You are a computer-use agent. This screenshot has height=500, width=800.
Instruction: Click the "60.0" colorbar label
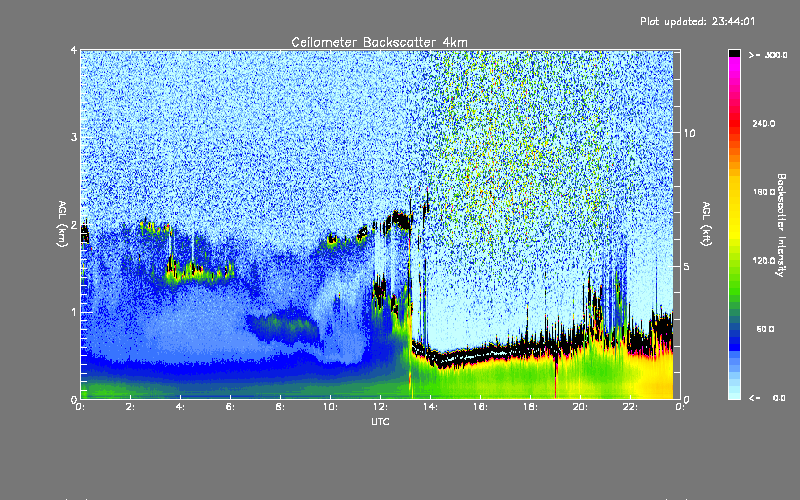765,329
